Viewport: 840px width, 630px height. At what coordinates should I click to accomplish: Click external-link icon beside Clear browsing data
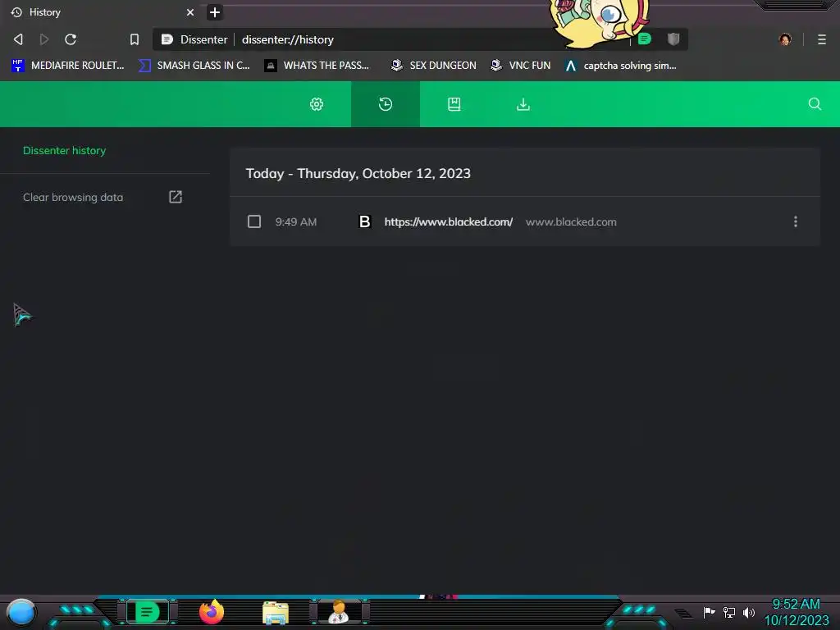pos(176,197)
